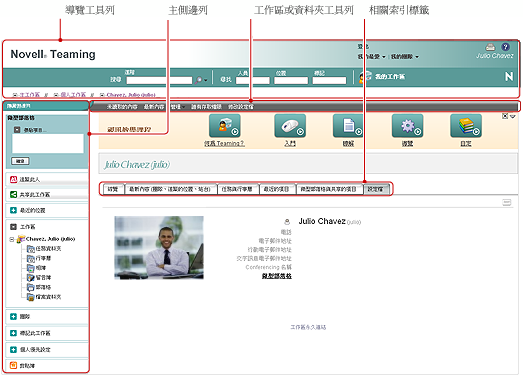The height and width of the screenshot is (375, 523).
Task: Click access rights item in workspace toolbar
Action: 206,107
